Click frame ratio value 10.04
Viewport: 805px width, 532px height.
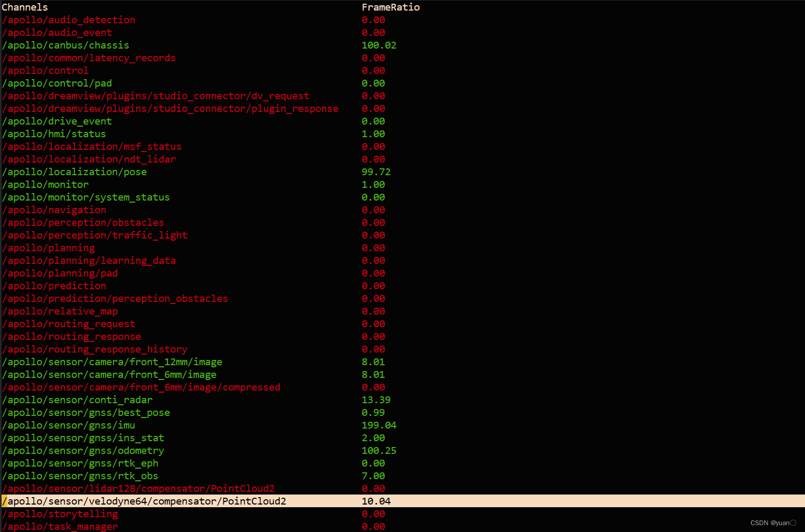[376, 501]
